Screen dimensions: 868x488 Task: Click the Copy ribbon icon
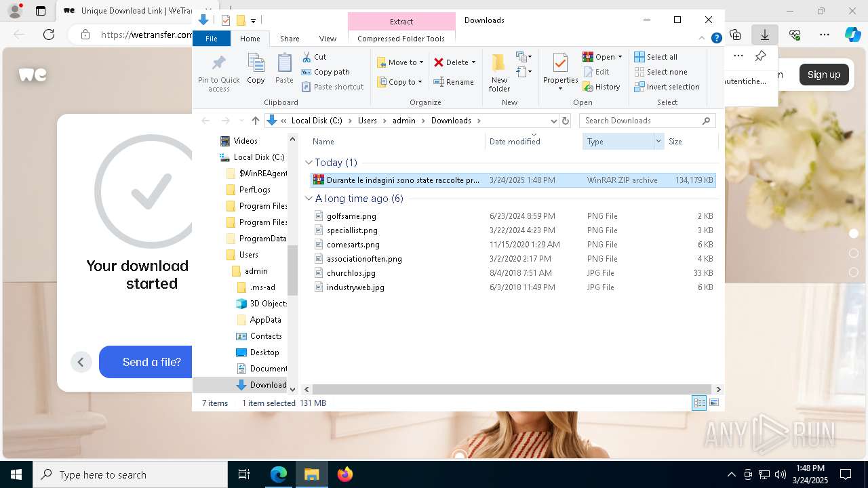256,69
